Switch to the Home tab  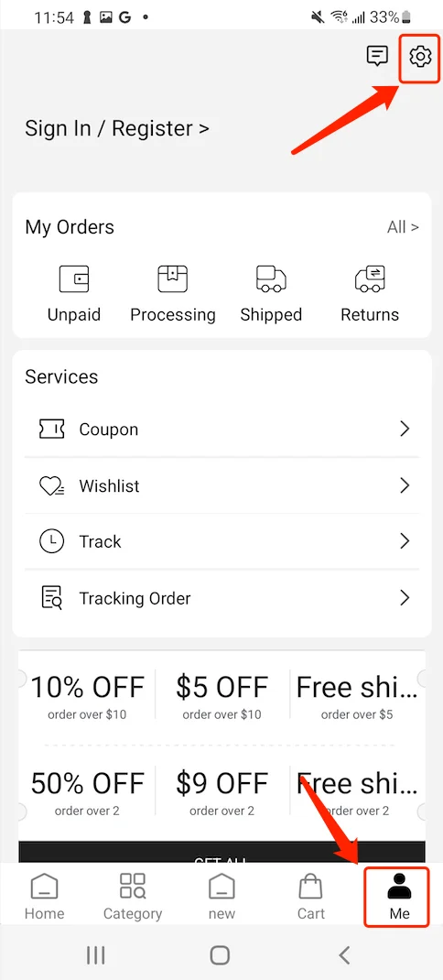click(x=44, y=897)
